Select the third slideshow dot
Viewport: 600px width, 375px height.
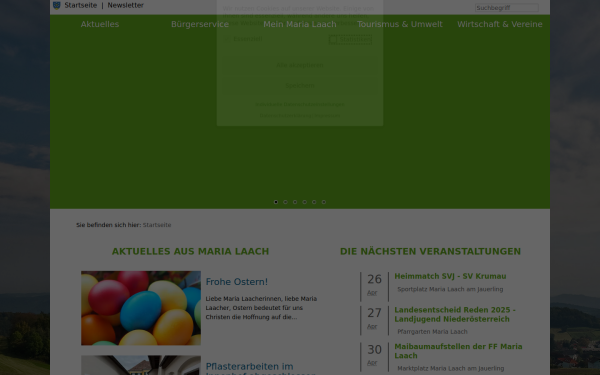[295, 202]
